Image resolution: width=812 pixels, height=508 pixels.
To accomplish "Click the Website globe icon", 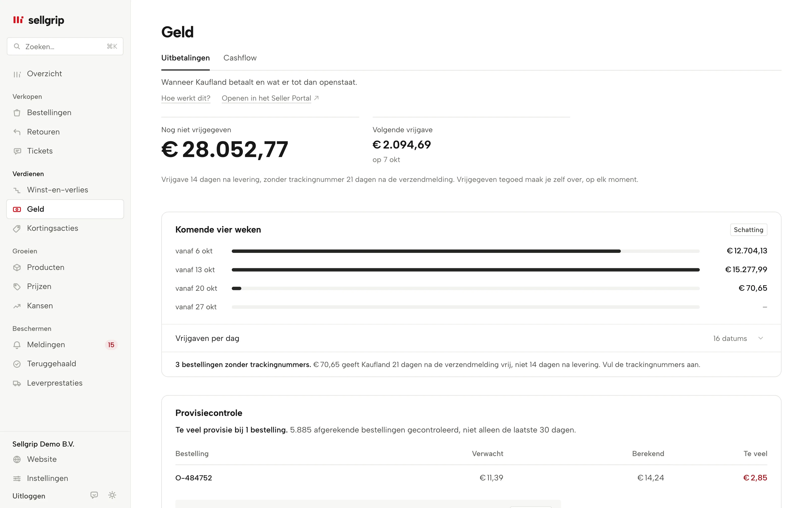I will (x=17, y=459).
